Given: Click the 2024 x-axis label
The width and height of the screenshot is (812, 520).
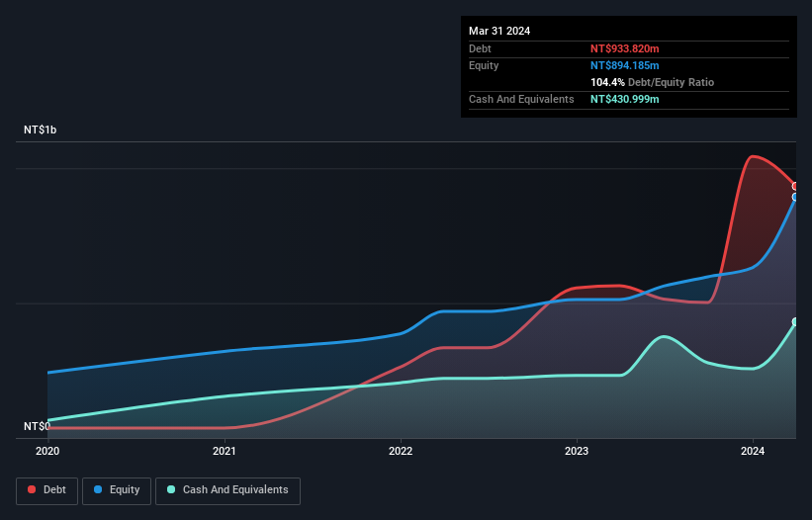Looking at the screenshot, I should (x=753, y=451).
